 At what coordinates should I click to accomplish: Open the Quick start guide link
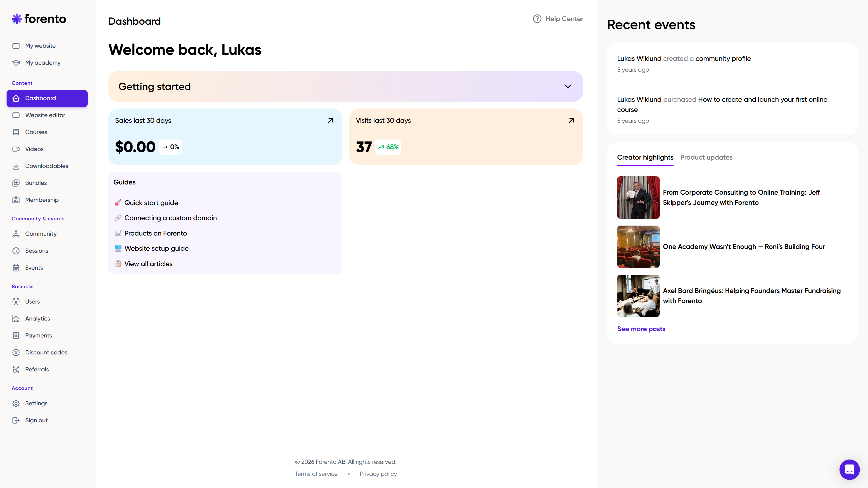pos(151,203)
